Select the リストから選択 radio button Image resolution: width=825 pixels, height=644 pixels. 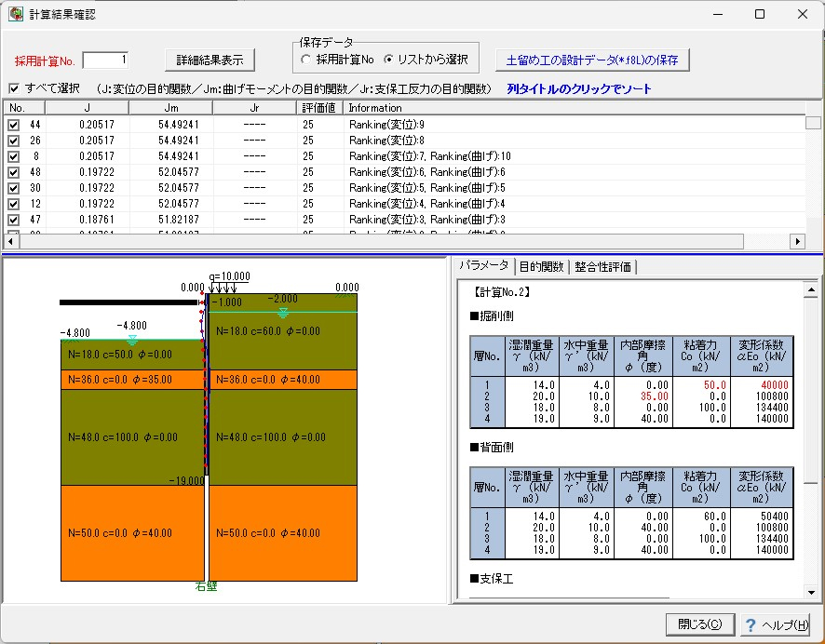point(388,60)
